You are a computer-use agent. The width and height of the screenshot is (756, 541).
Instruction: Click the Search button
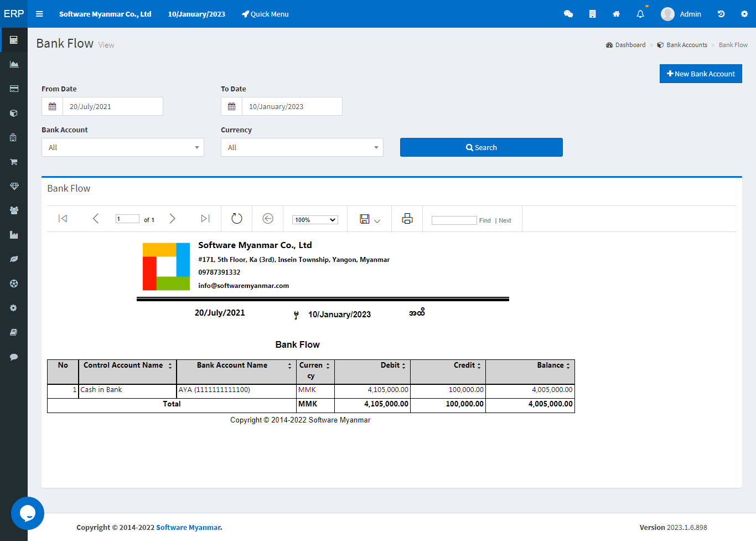[481, 147]
